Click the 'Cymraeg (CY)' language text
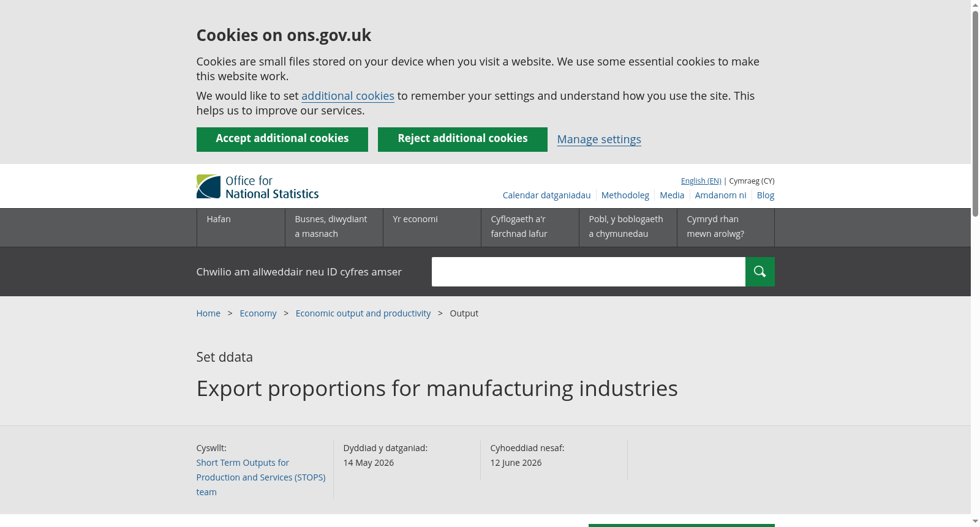This screenshot has width=980, height=527. (752, 181)
